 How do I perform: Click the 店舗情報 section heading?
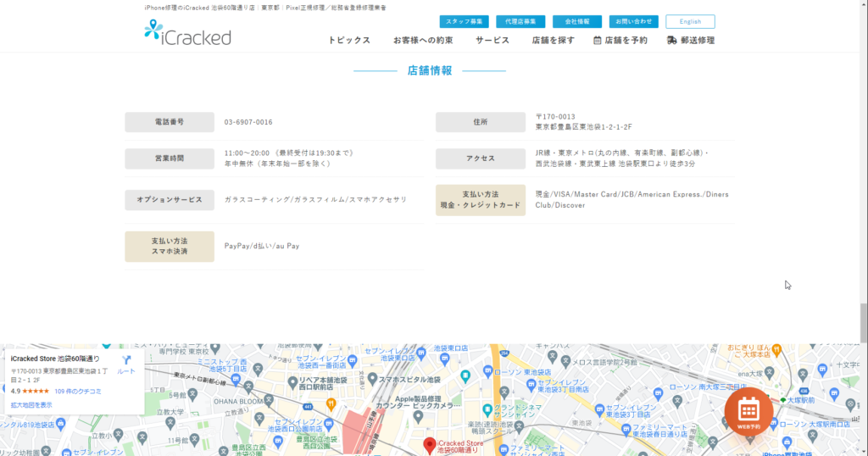click(x=430, y=71)
